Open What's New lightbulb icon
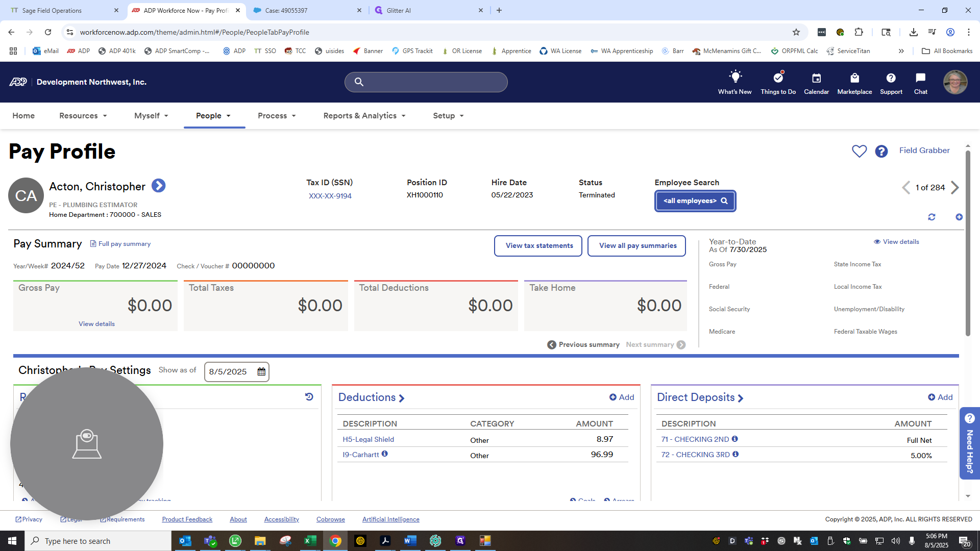The width and height of the screenshot is (980, 551). click(x=735, y=77)
